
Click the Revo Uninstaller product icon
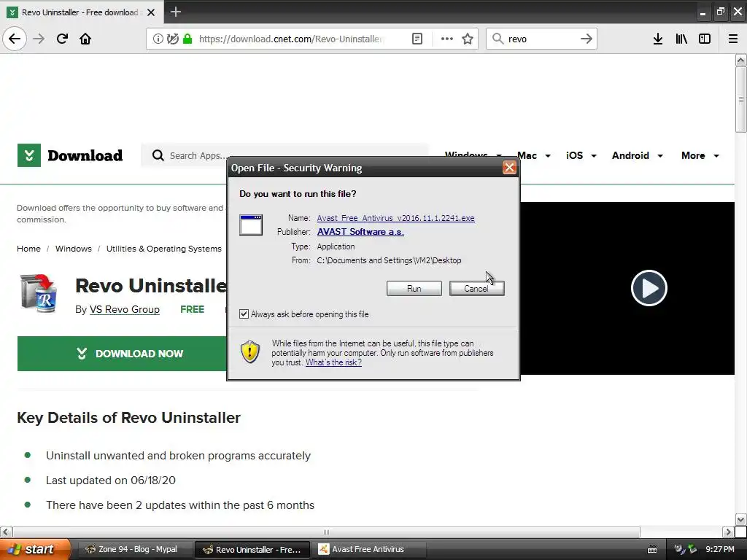(x=39, y=293)
